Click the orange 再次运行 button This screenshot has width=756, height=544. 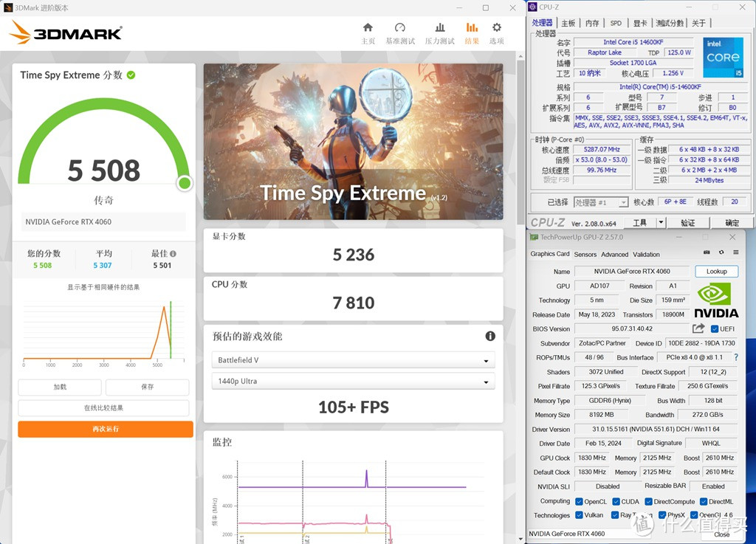tap(106, 429)
